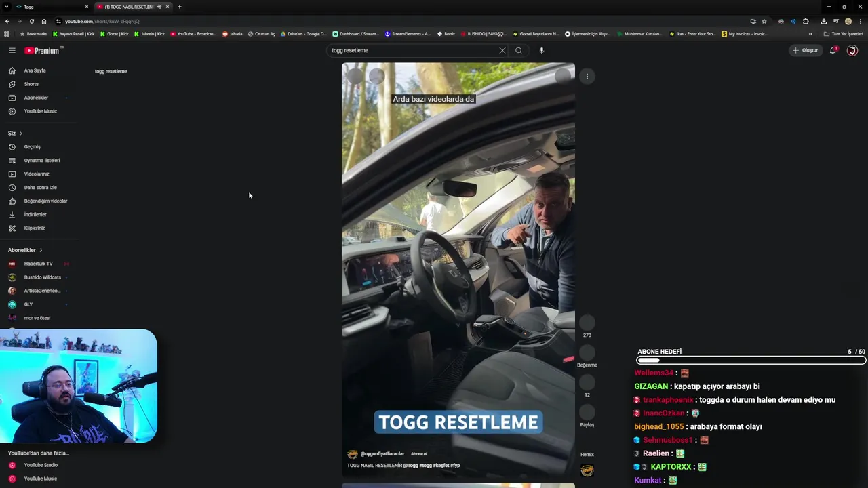Open ArtistaGenerico channel

click(x=42, y=291)
